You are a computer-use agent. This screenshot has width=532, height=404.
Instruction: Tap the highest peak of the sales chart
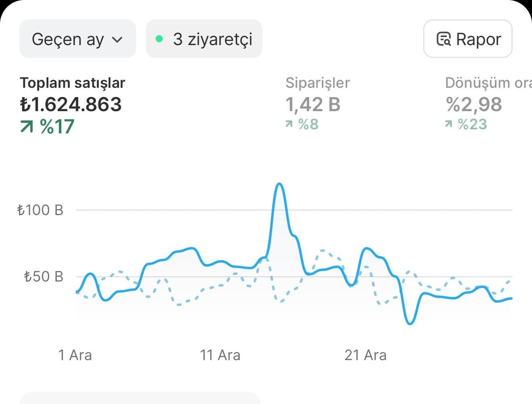(x=279, y=184)
